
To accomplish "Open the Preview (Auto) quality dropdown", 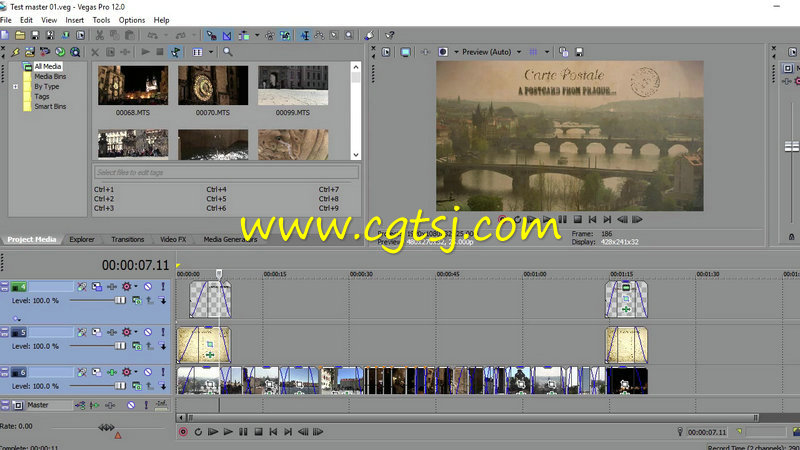I will pyautogui.click(x=519, y=52).
